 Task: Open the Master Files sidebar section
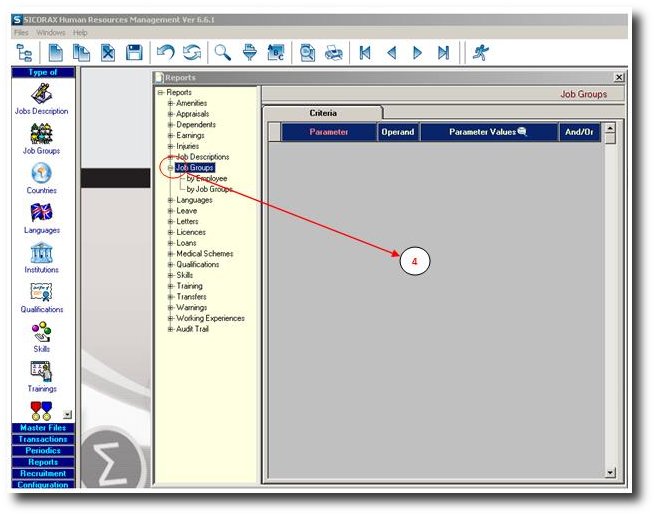pos(42,428)
